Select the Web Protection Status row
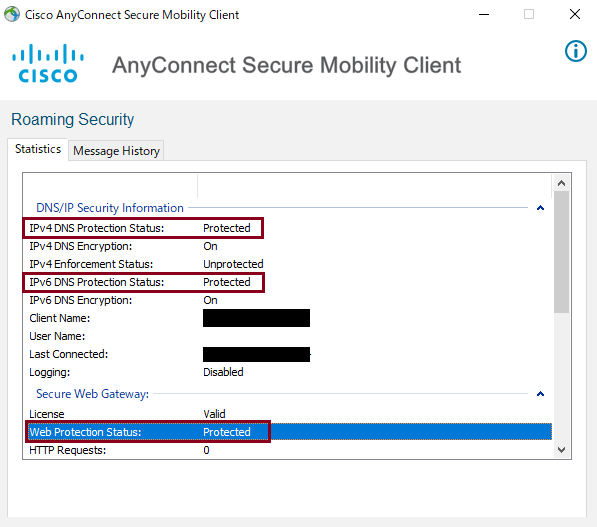 point(287,432)
